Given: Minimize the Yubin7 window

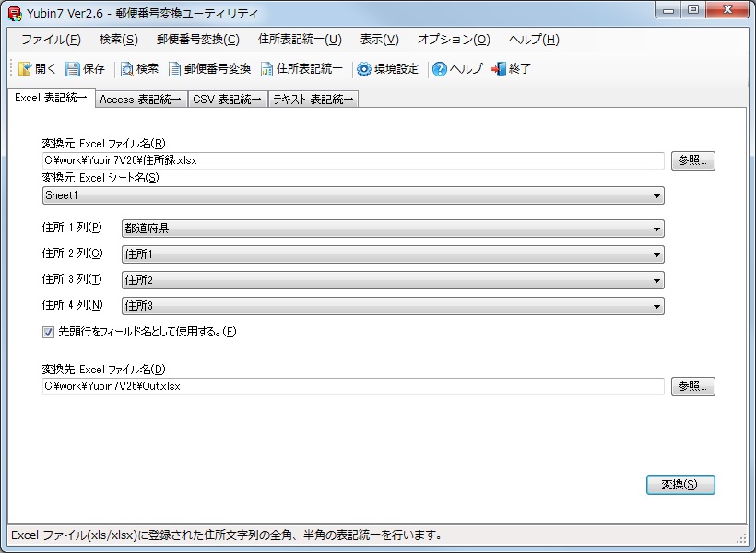Looking at the screenshot, I should pos(668,10).
